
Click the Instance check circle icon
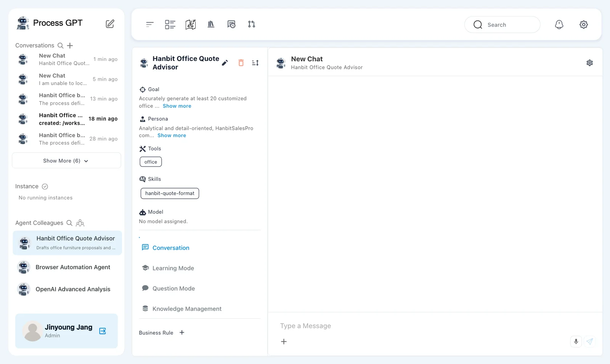pos(45,187)
